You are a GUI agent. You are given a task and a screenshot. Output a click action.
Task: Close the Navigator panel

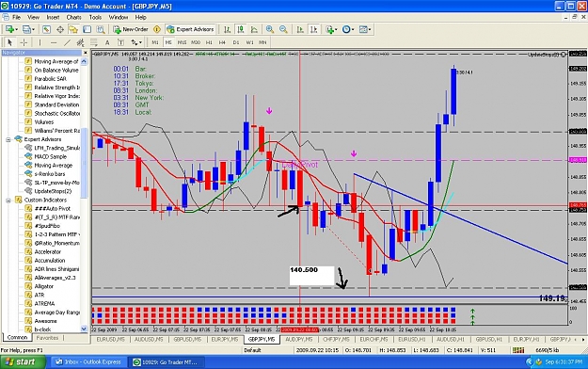pyautogui.click(x=85, y=53)
